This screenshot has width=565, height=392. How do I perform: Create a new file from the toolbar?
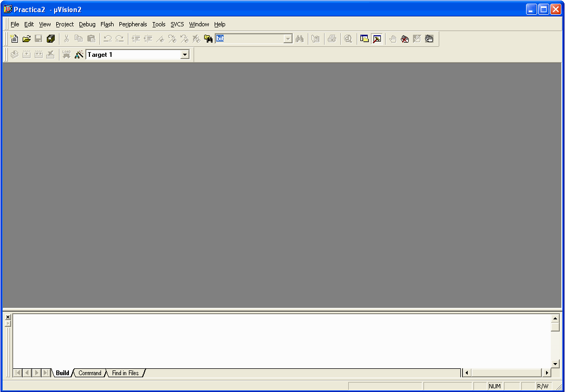(14, 38)
